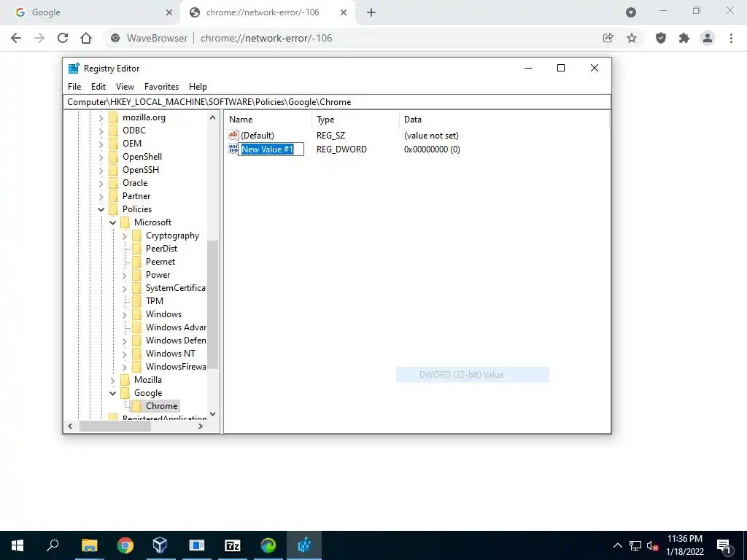The height and width of the screenshot is (560, 747).
Task: Expand the mozilla.org key
Action: pyautogui.click(x=101, y=117)
